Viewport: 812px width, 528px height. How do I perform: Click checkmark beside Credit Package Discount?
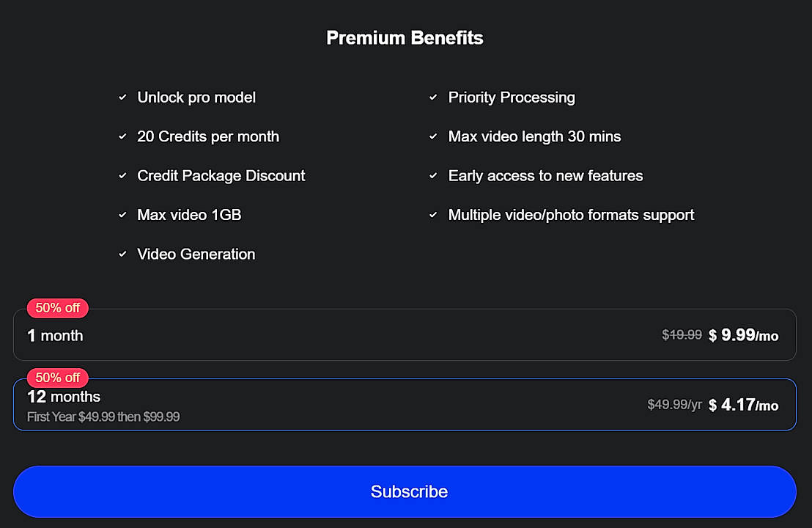(122, 176)
